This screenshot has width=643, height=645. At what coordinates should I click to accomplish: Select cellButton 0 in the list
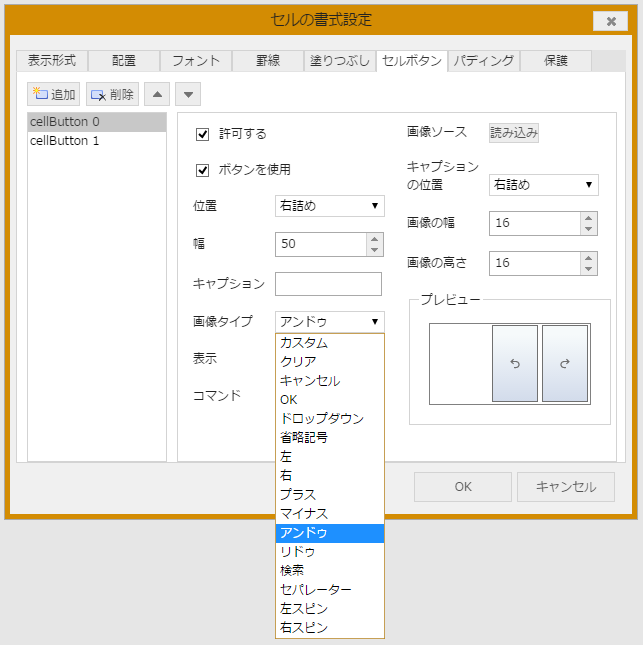click(x=97, y=122)
